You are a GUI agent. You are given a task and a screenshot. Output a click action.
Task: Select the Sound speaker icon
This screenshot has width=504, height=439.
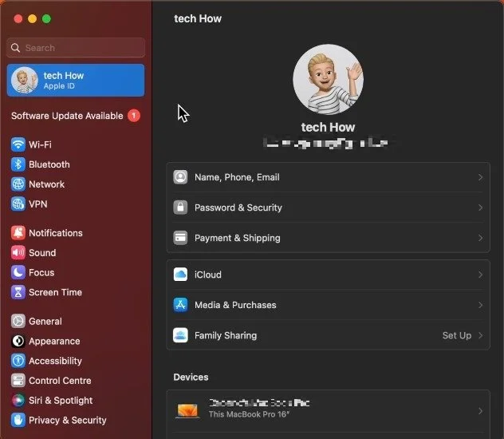18,253
